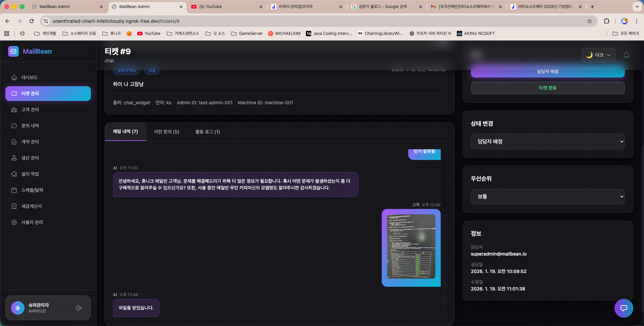644x326 pixels.
Task: Click the logout icon beside 슈퍼관리자
Action: point(79,308)
